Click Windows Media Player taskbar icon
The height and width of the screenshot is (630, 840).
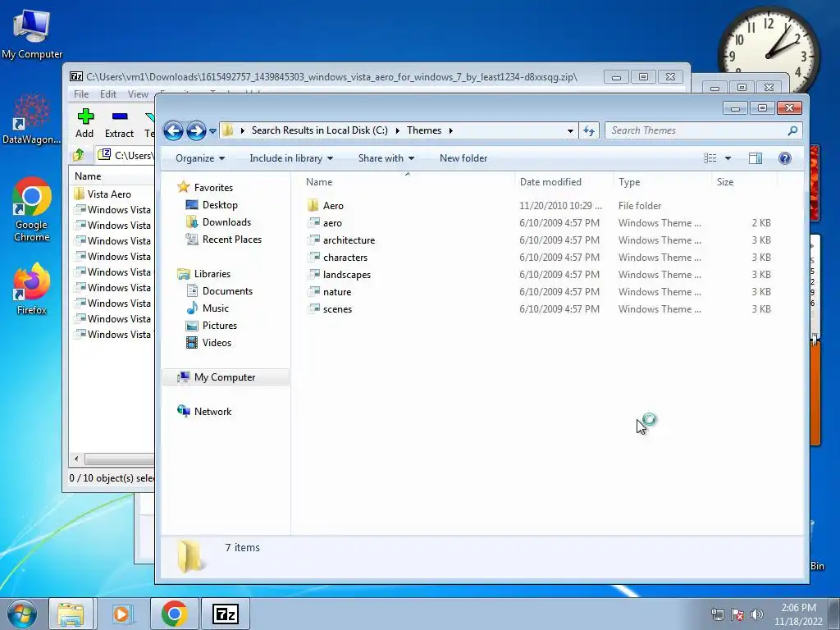122,614
